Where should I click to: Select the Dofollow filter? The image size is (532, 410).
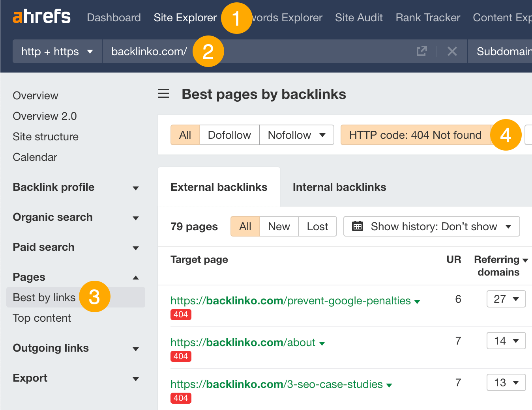[x=229, y=135]
